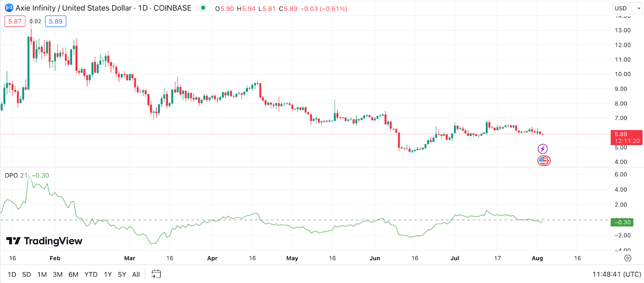
Task: Select the 5D time range
Action: [27, 275]
